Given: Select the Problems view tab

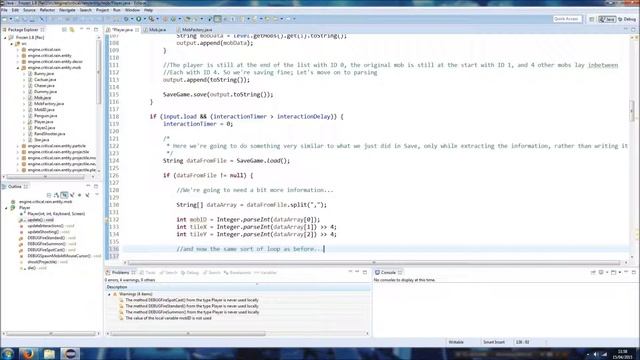Looking at the screenshot, I should pos(120,272).
